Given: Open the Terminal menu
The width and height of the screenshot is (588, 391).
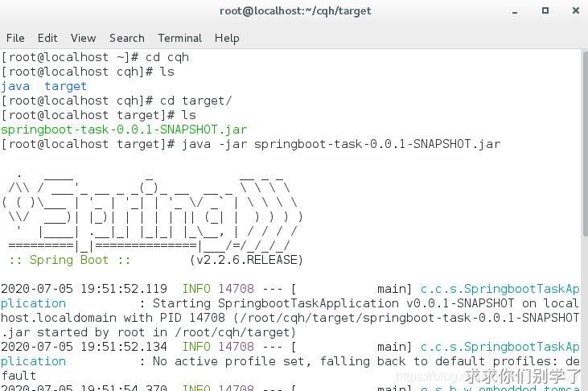Looking at the screenshot, I should point(179,39).
